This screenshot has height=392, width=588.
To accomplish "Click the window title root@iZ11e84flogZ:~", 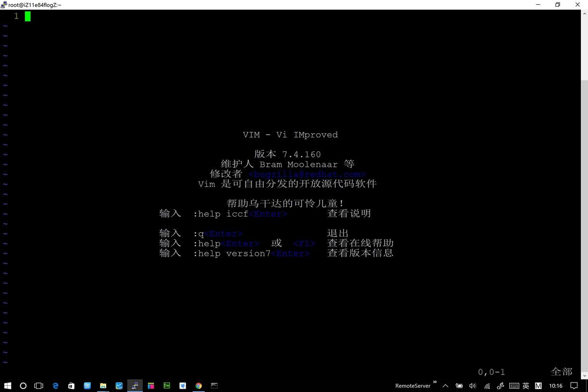I will pyautogui.click(x=35, y=5).
